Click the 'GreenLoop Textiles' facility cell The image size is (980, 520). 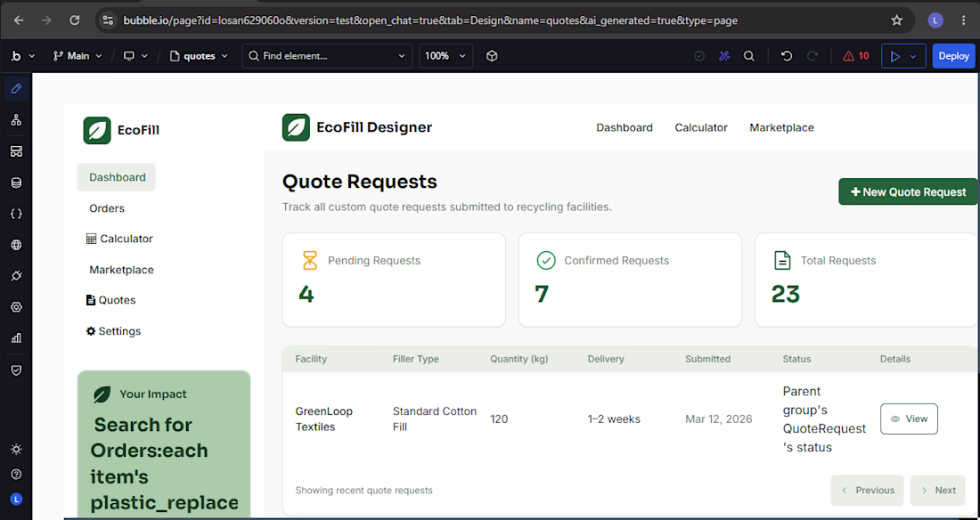click(x=323, y=419)
